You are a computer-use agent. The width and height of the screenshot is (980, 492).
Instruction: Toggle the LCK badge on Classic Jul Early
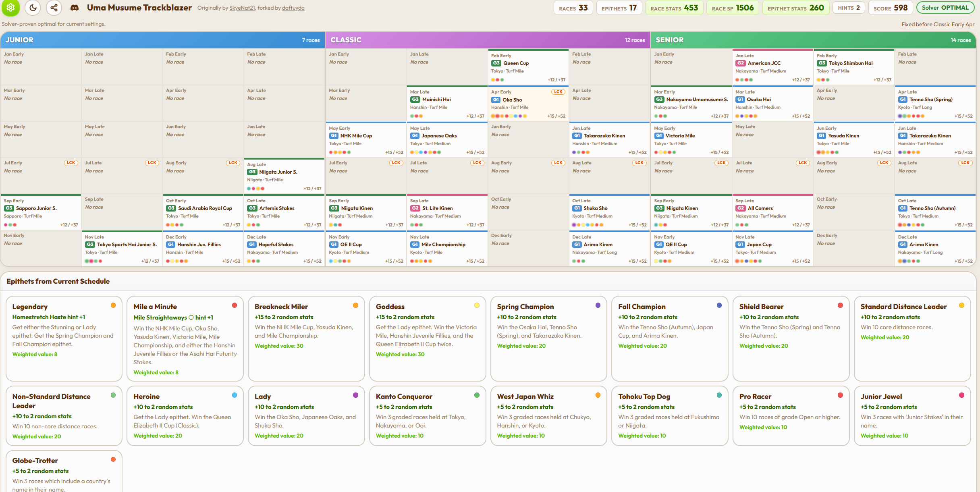[396, 163]
